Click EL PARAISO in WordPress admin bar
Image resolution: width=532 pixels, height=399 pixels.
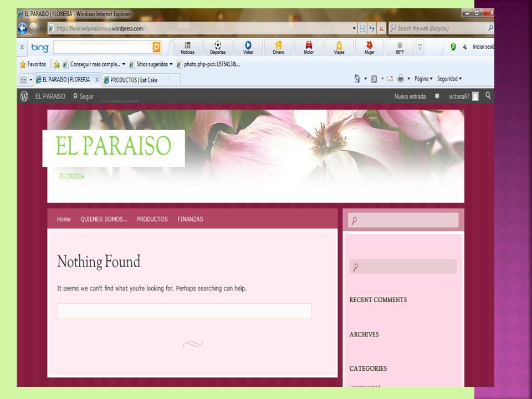pyautogui.click(x=50, y=96)
